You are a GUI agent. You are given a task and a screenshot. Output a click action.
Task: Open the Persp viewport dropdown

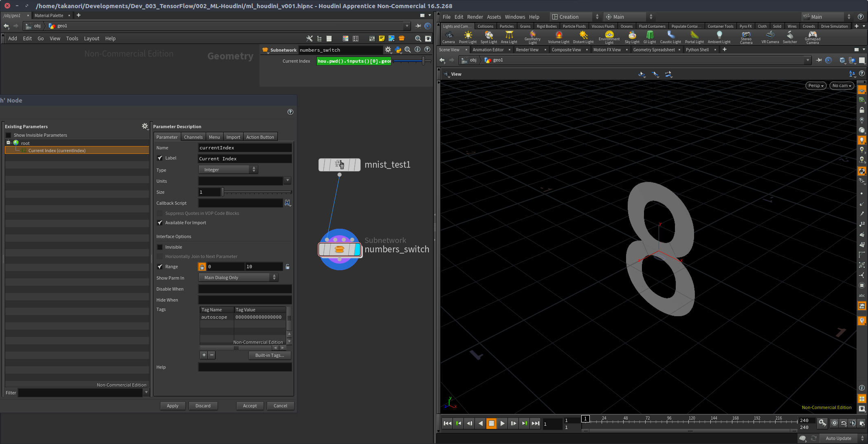pos(815,85)
